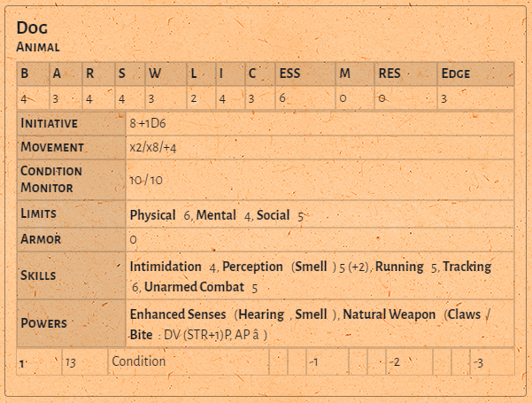Click the Intimidation skill name
This screenshot has height=403, width=532.
pyautogui.click(x=166, y=267)
